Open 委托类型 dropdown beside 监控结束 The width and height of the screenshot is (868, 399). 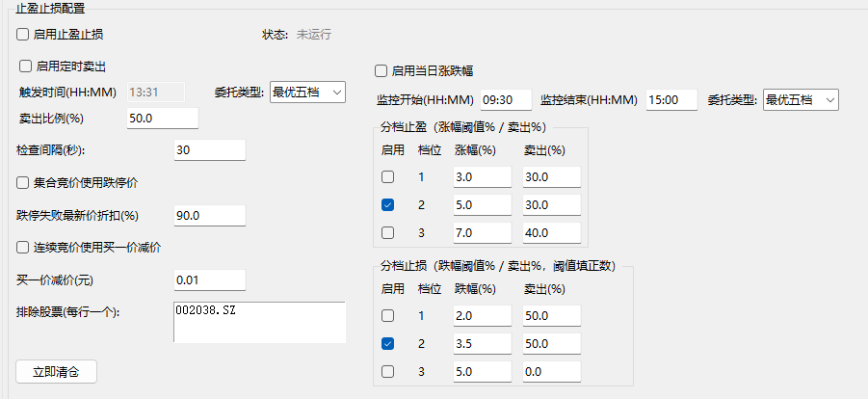click(801, 100)
